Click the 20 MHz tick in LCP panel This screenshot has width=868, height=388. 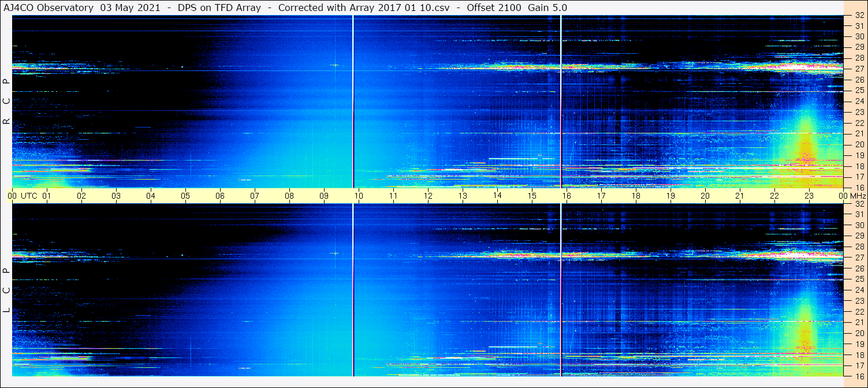[x=859, y=333]
